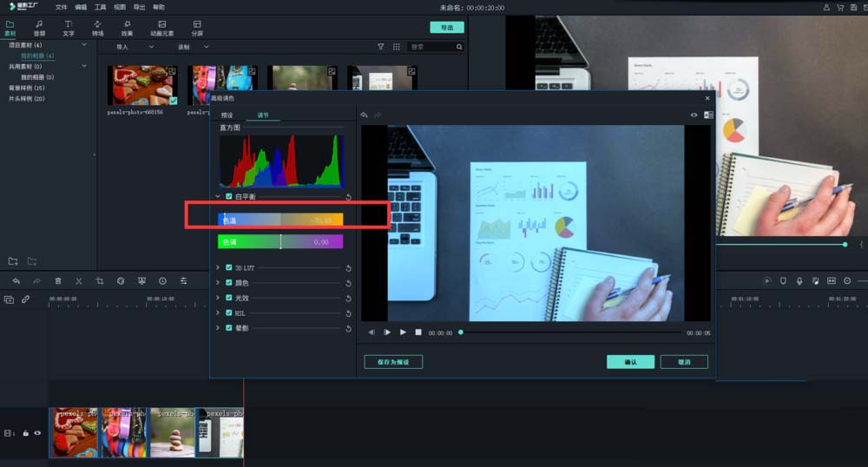This screenshot has width=868, height=467.
Task: Toggle the 3D LUT checkbox
Action: pos(228,268)
